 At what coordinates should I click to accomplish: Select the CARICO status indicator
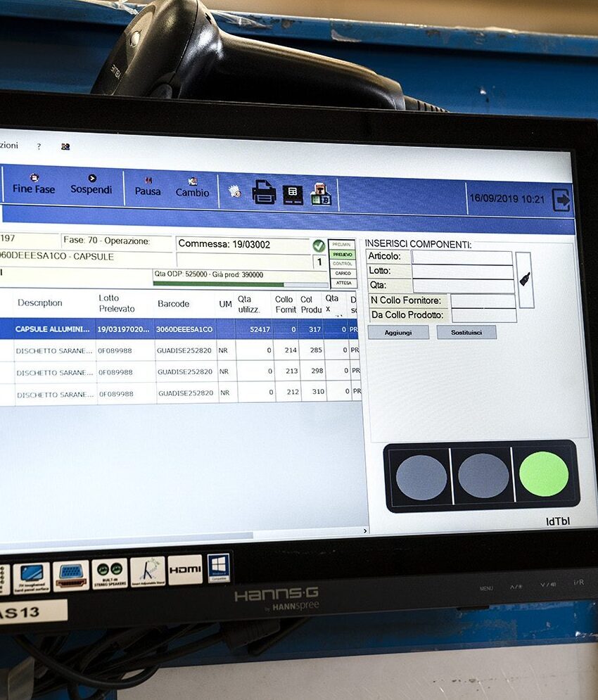pyautogui.click(x=343, y=273)
